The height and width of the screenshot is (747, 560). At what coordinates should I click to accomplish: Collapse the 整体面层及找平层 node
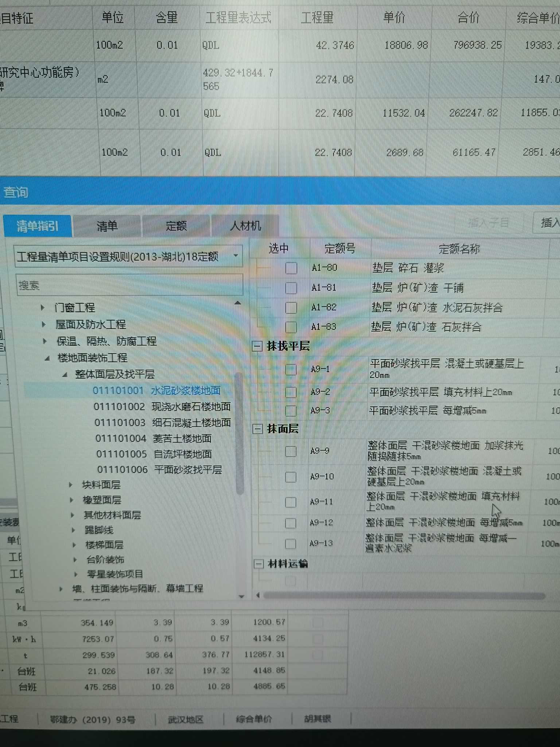click(65, 374)
